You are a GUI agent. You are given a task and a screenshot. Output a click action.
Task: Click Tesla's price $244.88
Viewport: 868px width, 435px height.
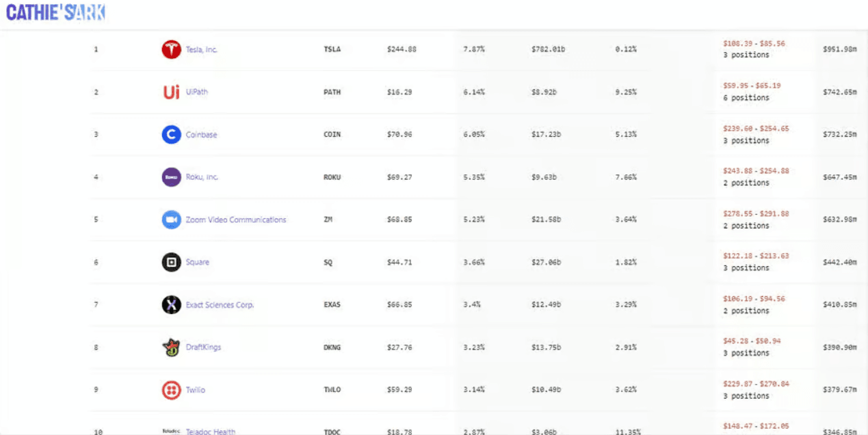coord(401,49)
